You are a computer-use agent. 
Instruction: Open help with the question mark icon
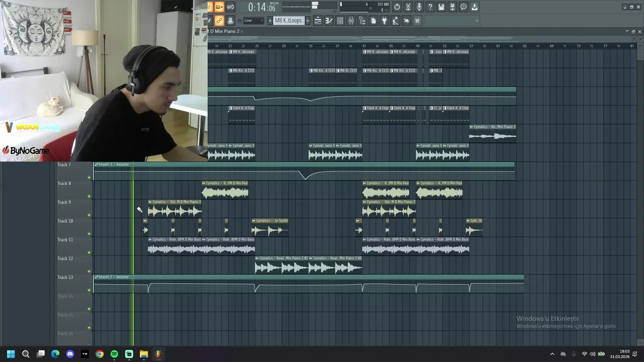pos(430,7)
